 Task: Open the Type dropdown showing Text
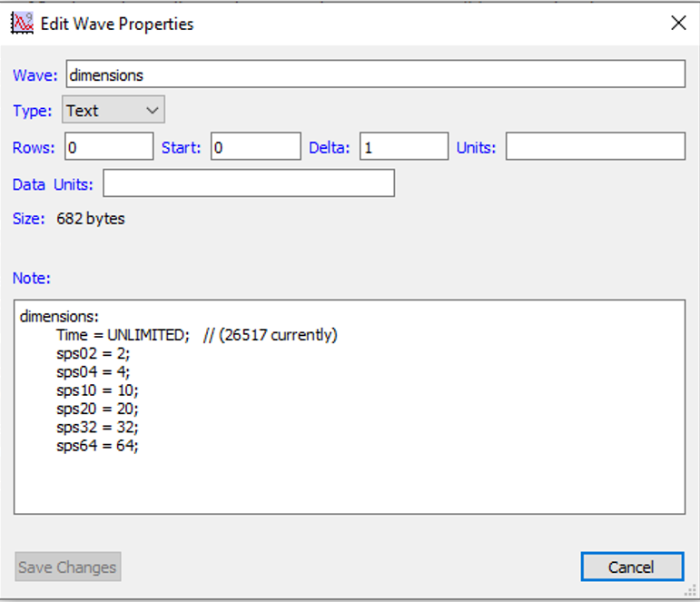pos(113,111)
